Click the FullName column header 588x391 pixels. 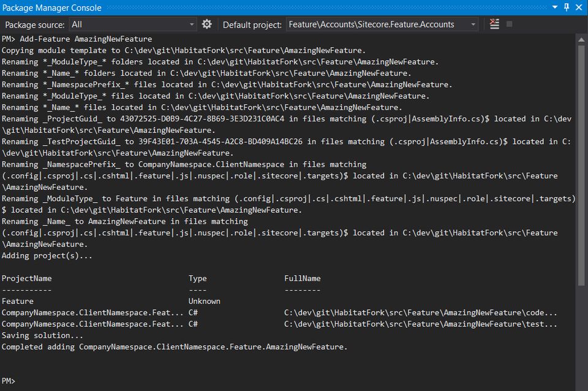pos(302,278)
